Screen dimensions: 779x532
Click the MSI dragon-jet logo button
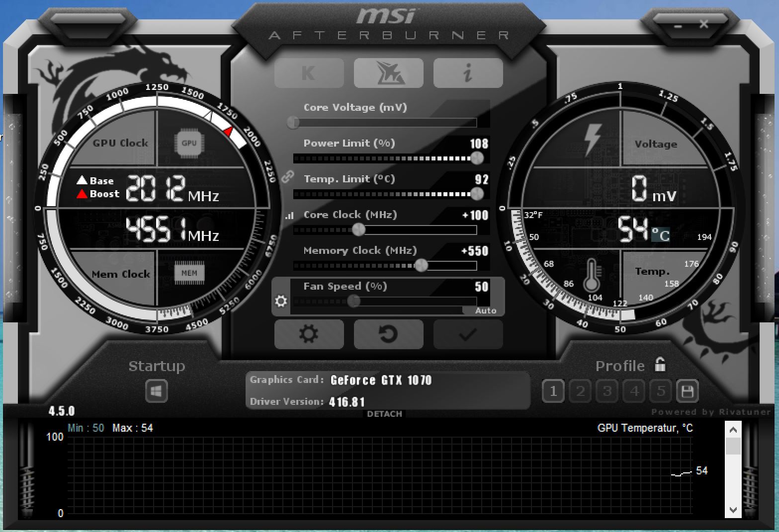click(x=388, y=73)
